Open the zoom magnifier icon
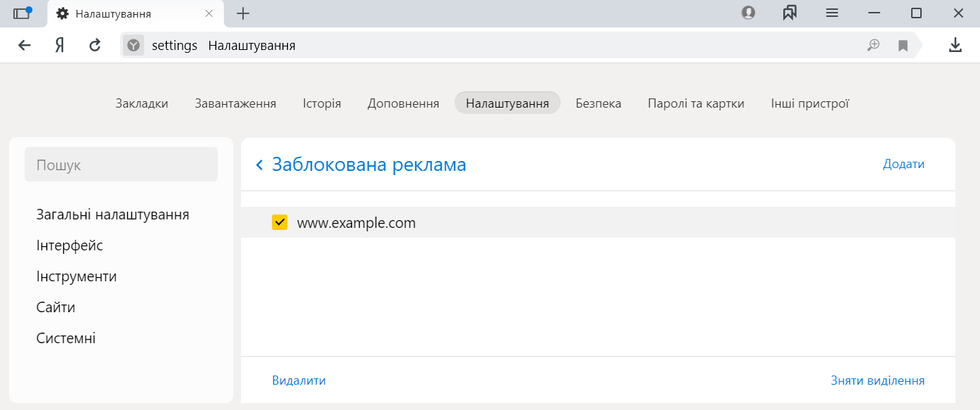This screenshot has width=980, height=410. 873,46
